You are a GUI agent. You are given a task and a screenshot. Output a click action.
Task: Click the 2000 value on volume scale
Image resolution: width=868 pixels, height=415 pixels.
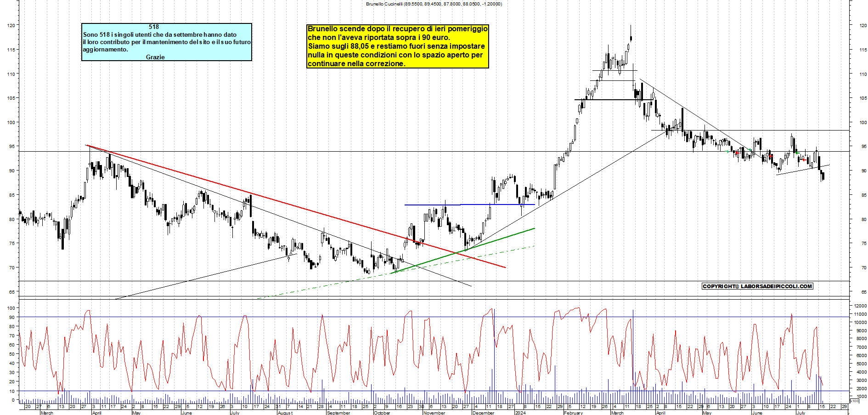coord(862,388)
